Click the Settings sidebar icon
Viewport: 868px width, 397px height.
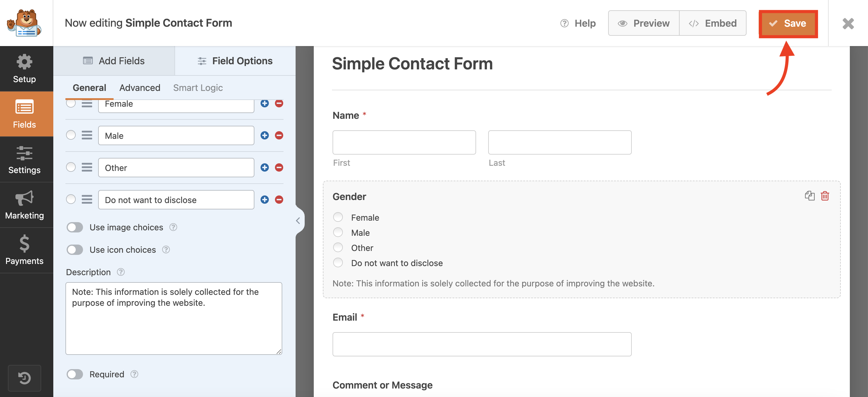[x=24, y=161]
